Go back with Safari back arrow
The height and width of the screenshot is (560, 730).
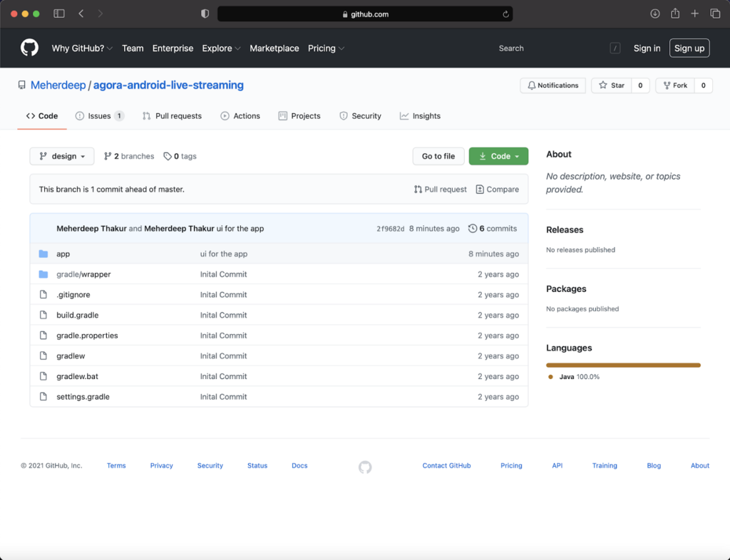click(x=81, y=14)
